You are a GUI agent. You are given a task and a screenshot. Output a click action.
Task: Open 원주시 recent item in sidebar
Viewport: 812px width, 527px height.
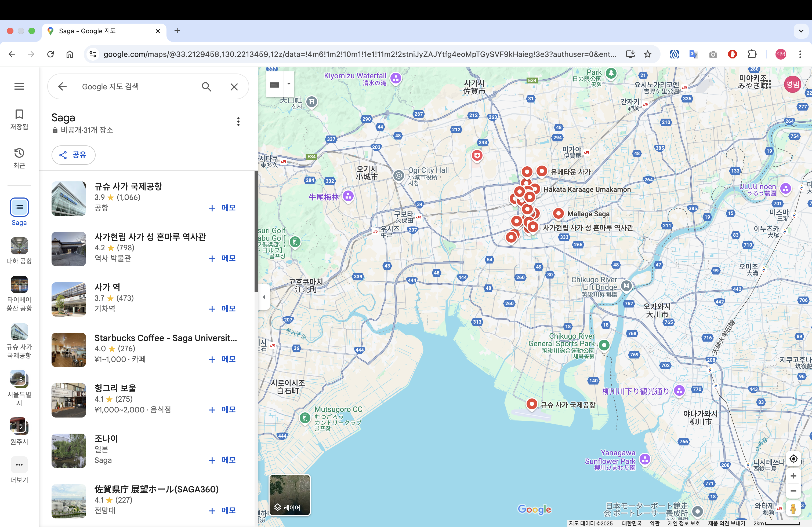(19, 431)
